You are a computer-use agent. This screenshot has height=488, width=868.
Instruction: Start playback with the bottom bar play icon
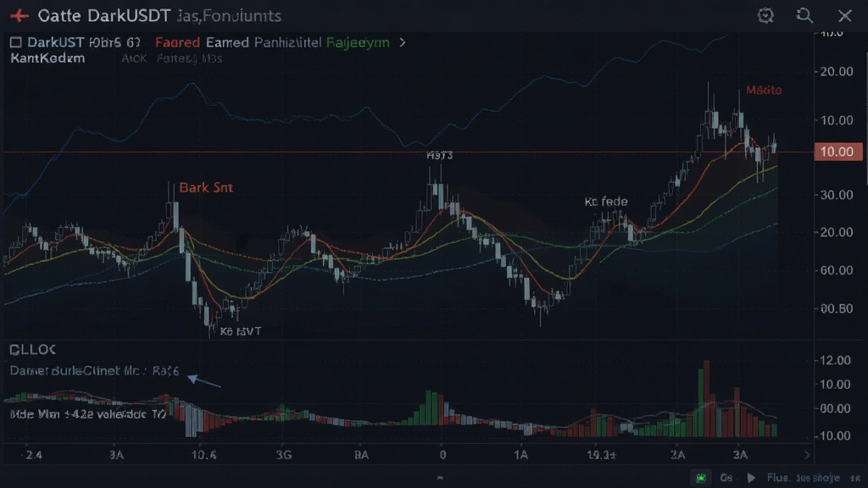(751, 478)
